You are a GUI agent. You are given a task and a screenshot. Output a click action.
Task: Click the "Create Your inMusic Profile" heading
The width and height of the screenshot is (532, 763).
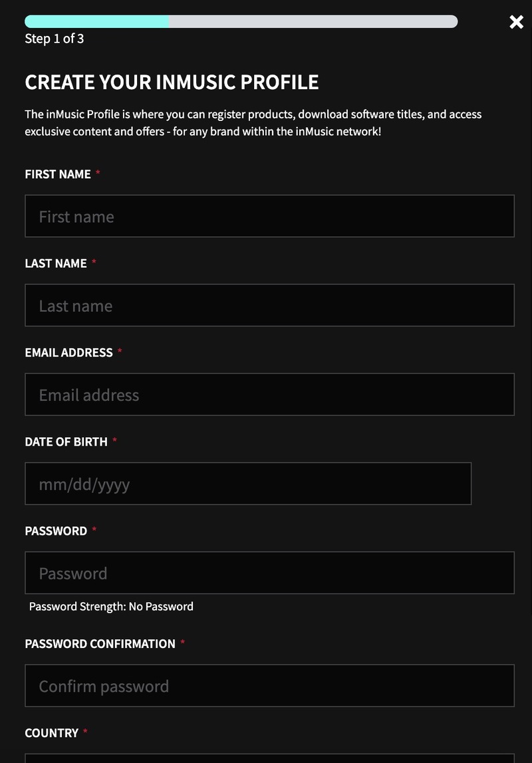(172, 82)
